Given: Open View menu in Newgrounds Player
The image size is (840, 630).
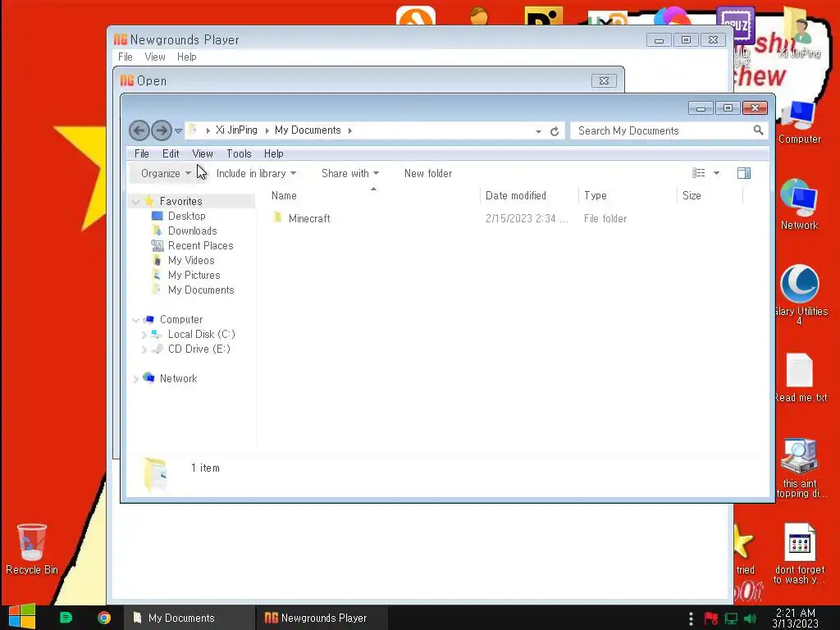Looking at the screenshot, I should pos(155,57).
